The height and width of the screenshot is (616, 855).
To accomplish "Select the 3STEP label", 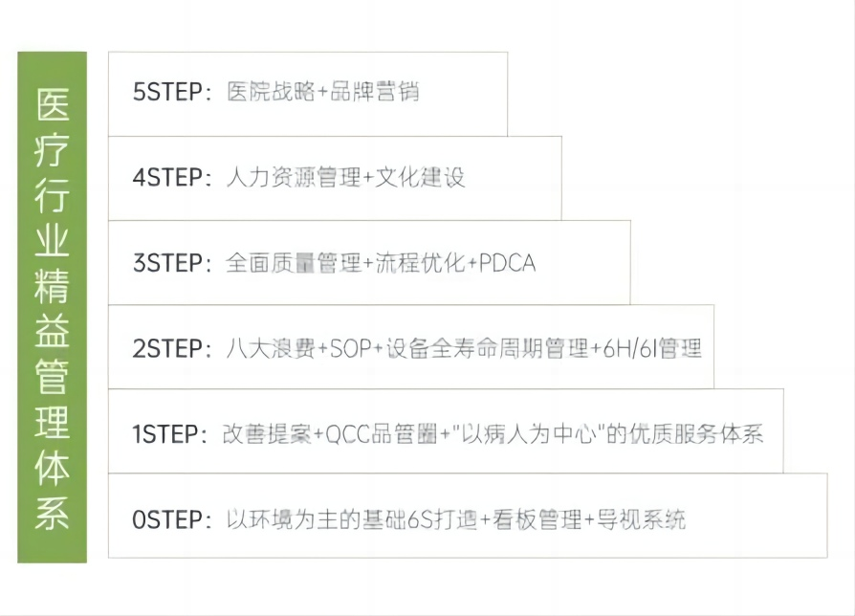I will coord(167,262).
